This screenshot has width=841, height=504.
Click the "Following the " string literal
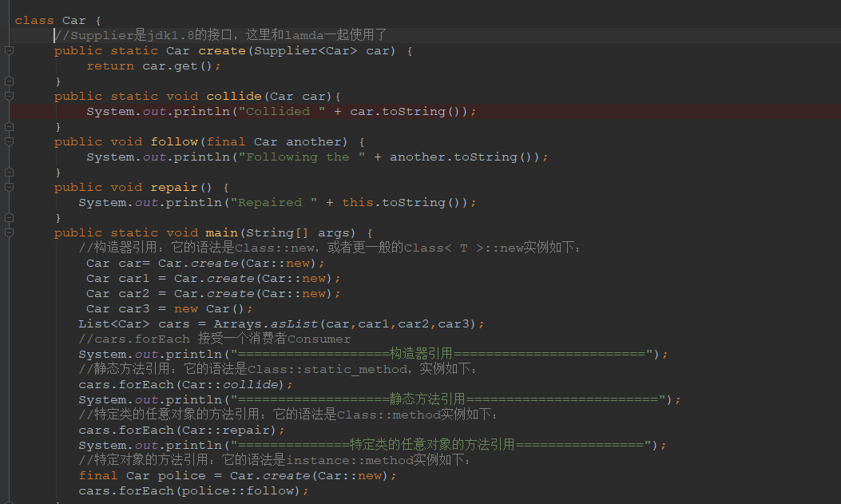pyautogui.click(x=302, y=157)
